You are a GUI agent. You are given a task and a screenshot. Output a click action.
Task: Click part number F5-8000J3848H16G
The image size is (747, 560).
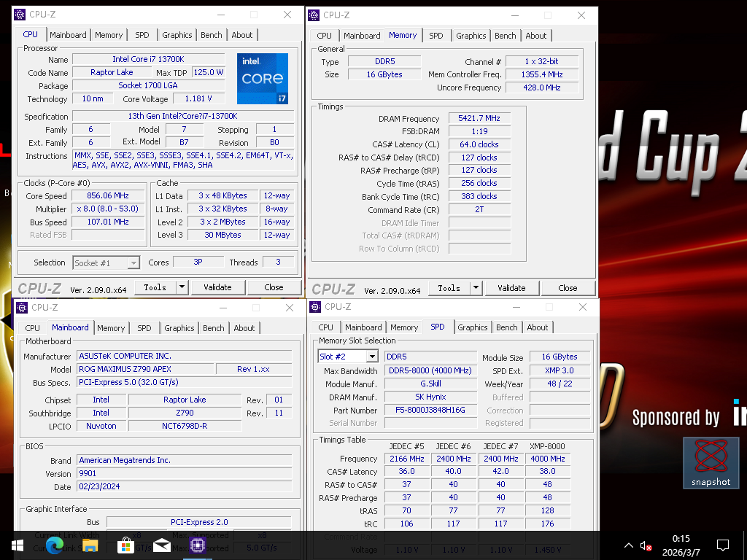430,410
